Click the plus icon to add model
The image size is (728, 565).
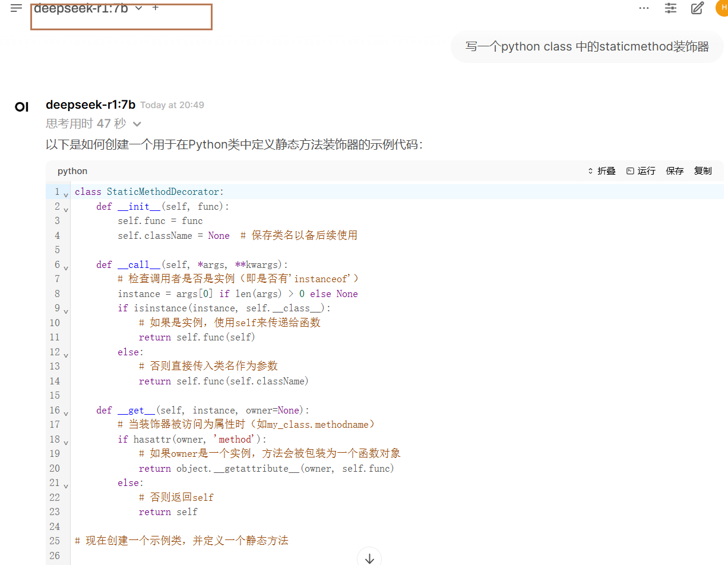156,8
